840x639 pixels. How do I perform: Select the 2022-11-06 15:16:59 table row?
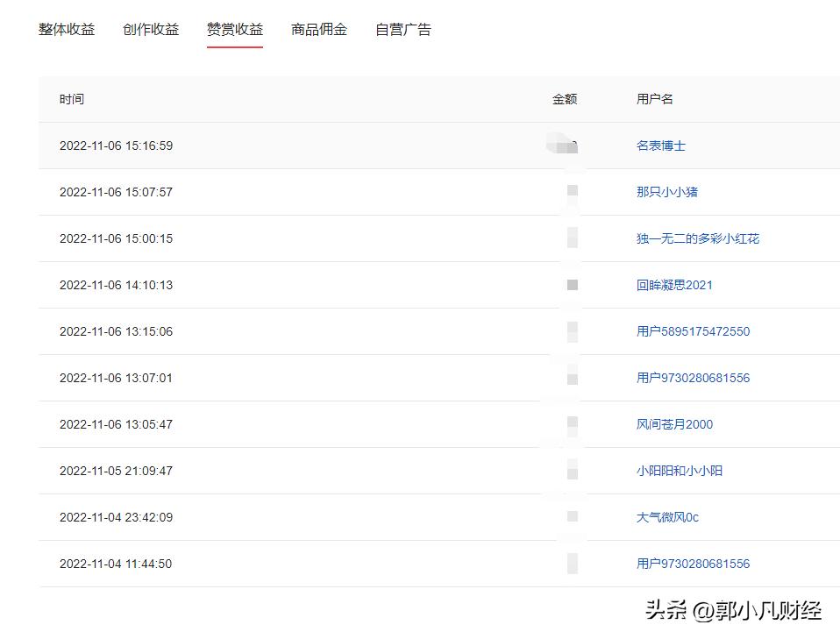point(351,146)
